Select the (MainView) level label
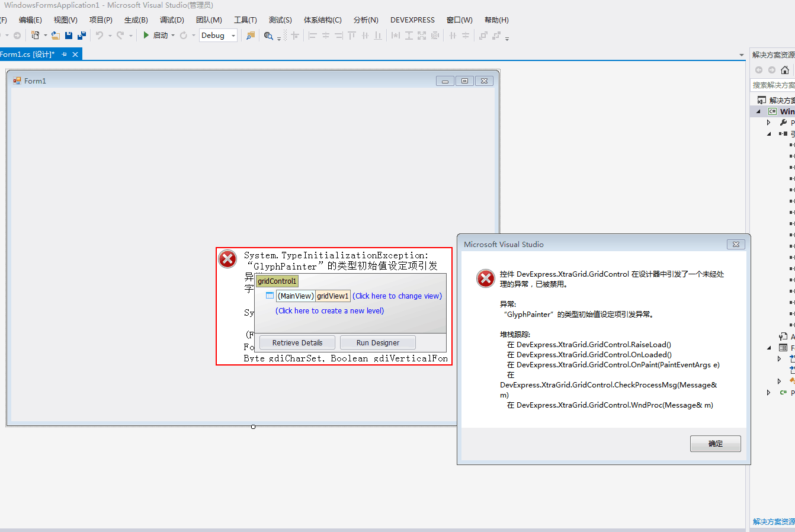Image resolution: width=795 pixels, height=532 pixels. (296, 296)
